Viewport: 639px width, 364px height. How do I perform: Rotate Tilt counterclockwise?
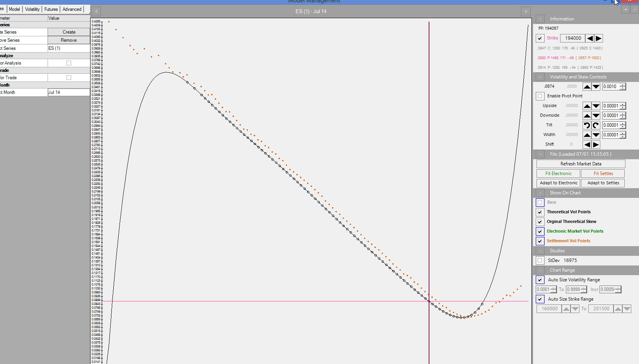[x=587, y=125]
